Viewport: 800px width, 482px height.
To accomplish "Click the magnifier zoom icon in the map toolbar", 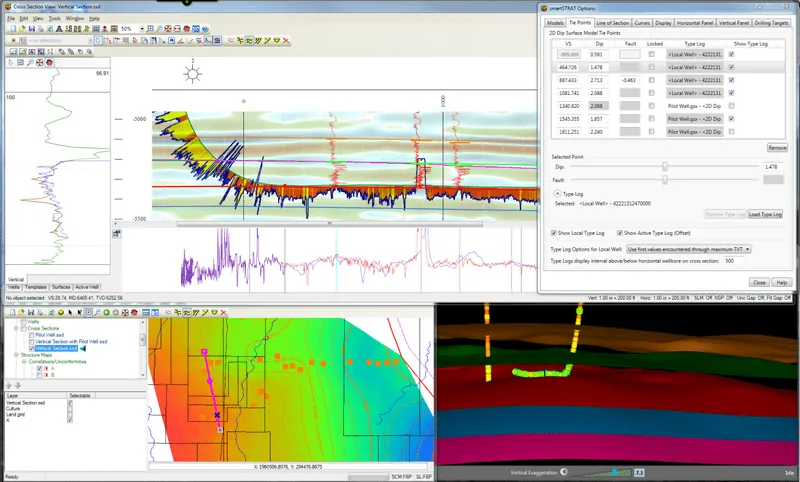I will (97, 312).
